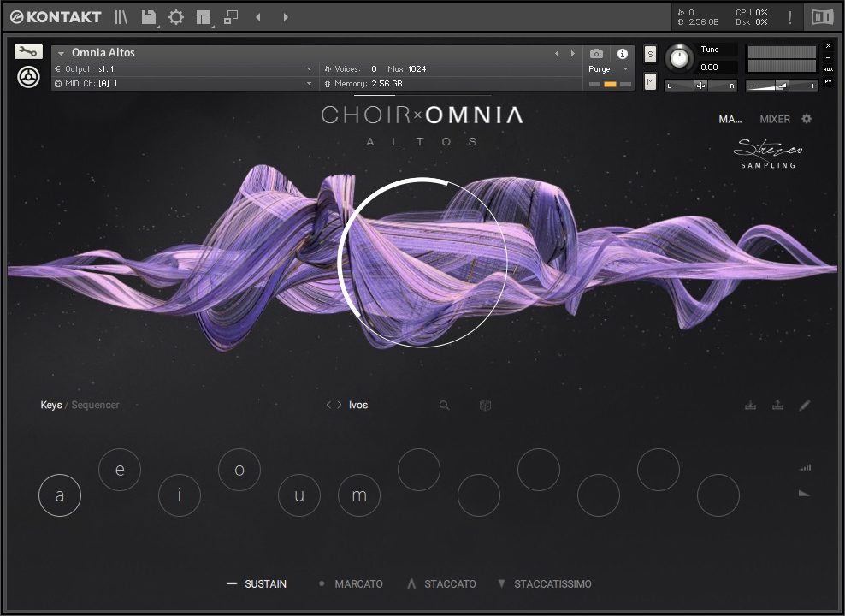
Task: Click the pencil edit icon
Action: coord(805,406)
